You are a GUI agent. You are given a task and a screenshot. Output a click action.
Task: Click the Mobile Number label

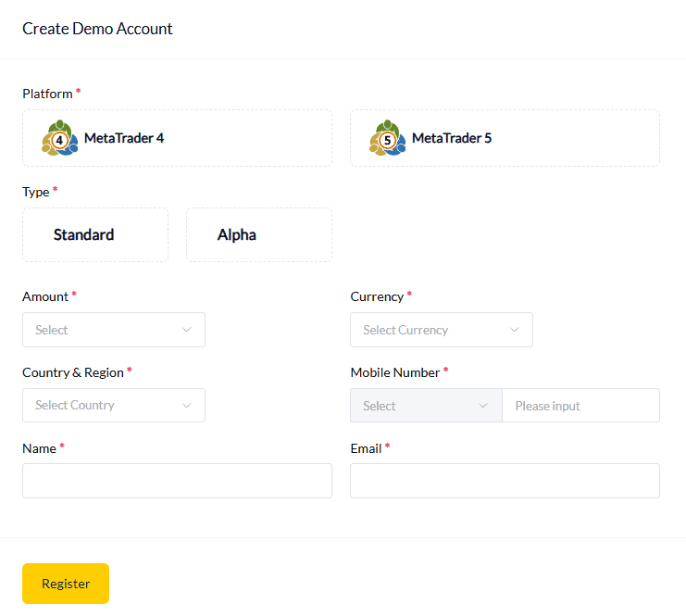point(395,372)
